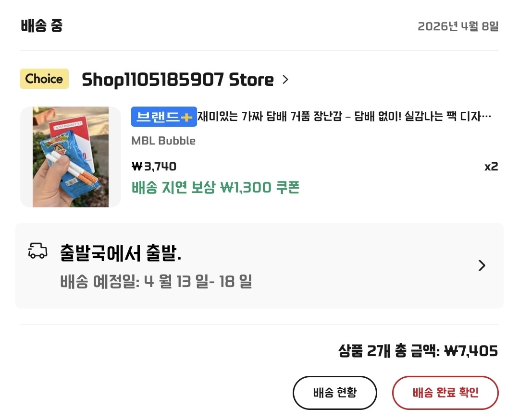Click the x2 quantity indicator
The height and width of the screenshot is (420, 519).
click(x=491, y=167)
